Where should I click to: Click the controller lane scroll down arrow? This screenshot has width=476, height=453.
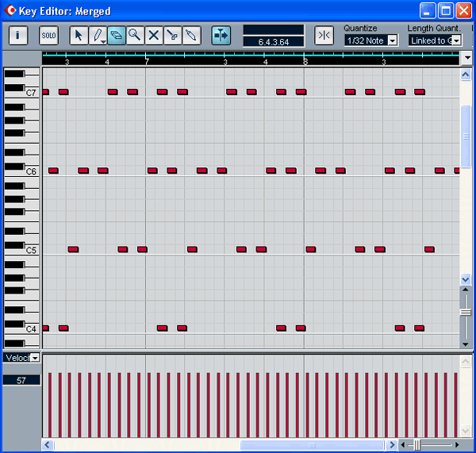pos(466,430)
